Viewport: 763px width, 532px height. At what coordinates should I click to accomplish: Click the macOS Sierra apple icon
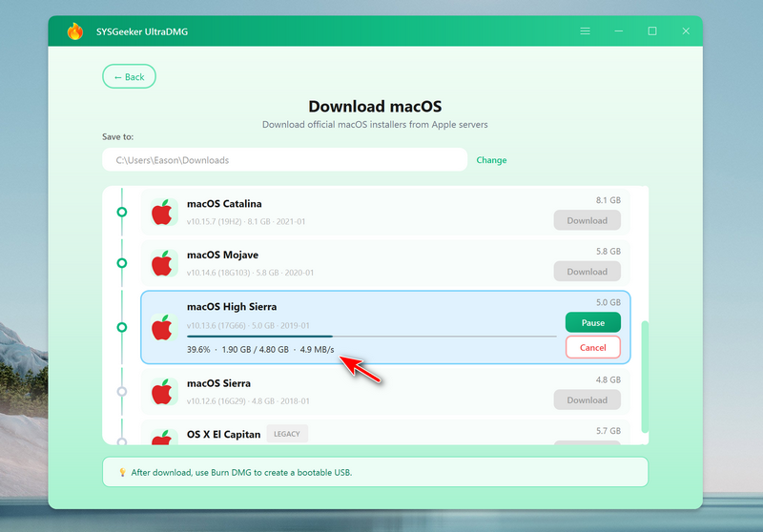click(x=165, y=392)
